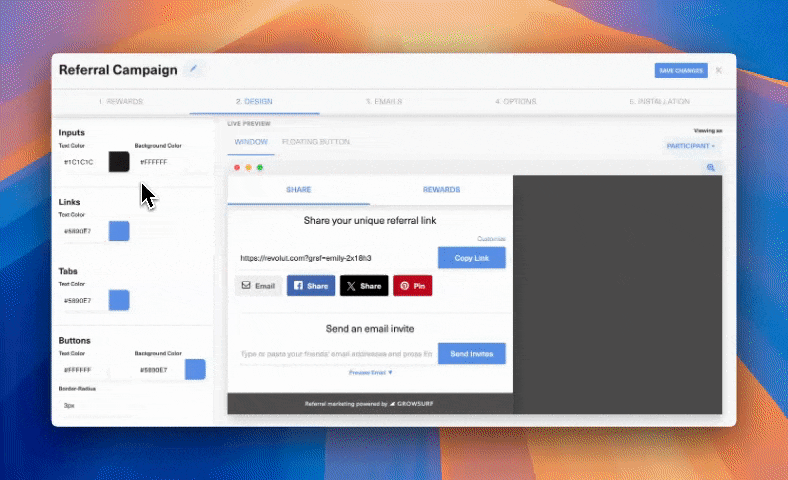The height and width of the screenshot is (480, 788).
Task: Click the Copy Link button
Action: tap(471, 258)
